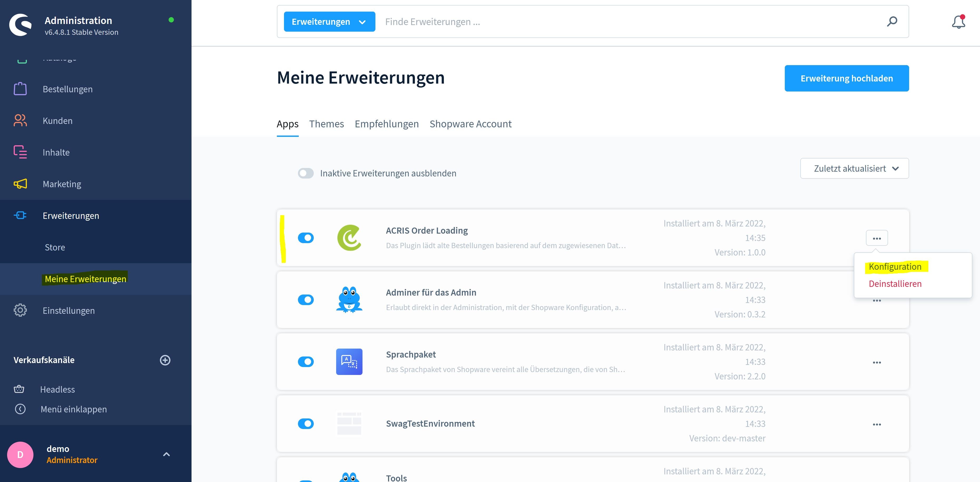Open context menu for SwagTestEnvironment
The height and width of the screenshot is (482, 980).
pyautogui.click(x=877, y=424)
